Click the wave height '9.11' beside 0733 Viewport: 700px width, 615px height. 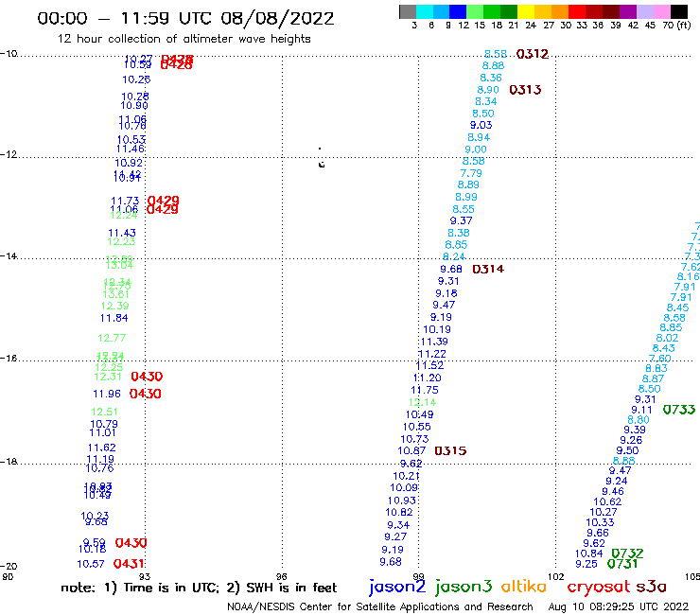(x=641, y=410)
